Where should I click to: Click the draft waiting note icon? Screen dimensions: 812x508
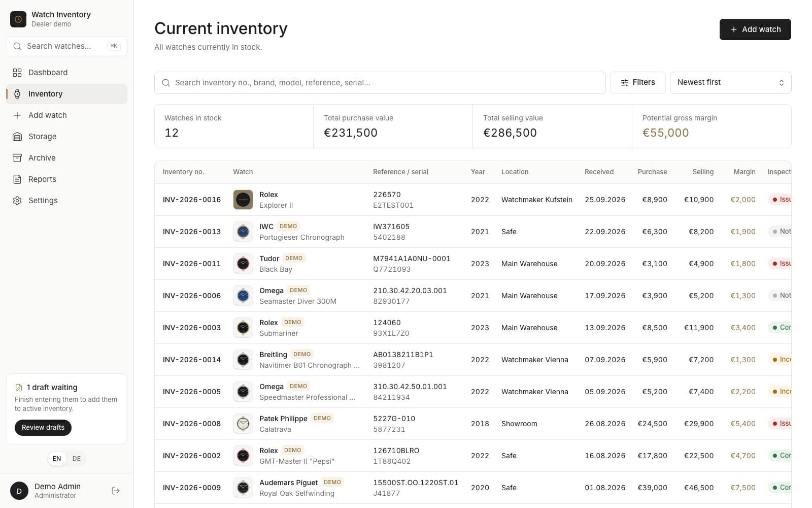click(x=19, y=388)
